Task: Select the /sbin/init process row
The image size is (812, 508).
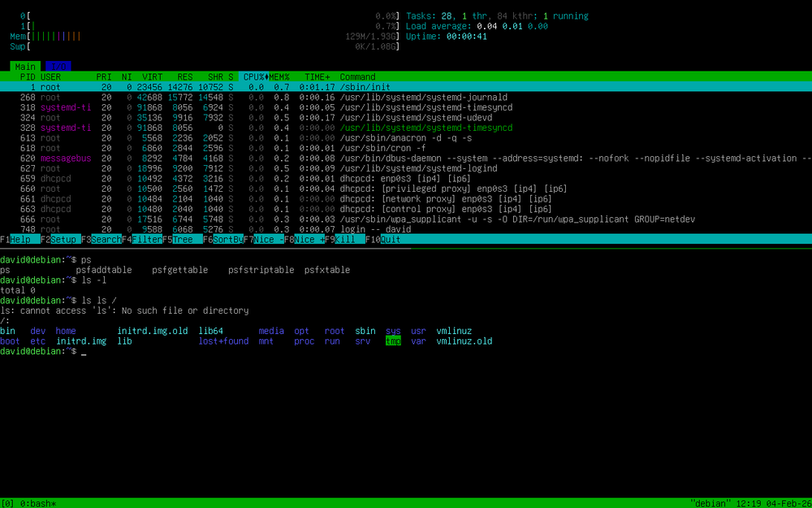Action: (406, 87)
